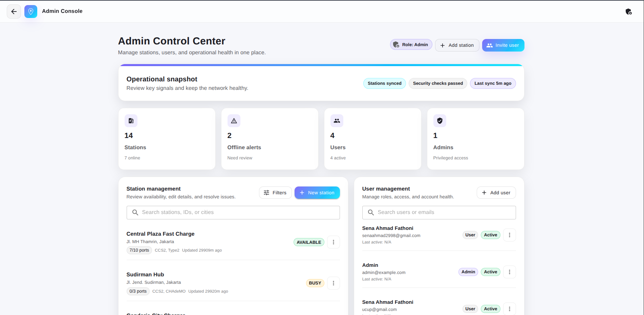
Task: Click the back arrow button
Action: coord(14,12)
